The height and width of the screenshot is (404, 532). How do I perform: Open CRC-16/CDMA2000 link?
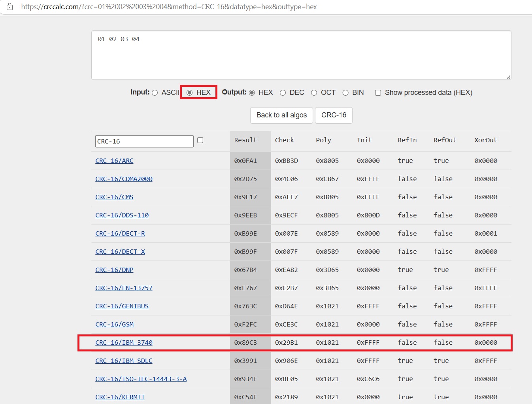[124, 179]
